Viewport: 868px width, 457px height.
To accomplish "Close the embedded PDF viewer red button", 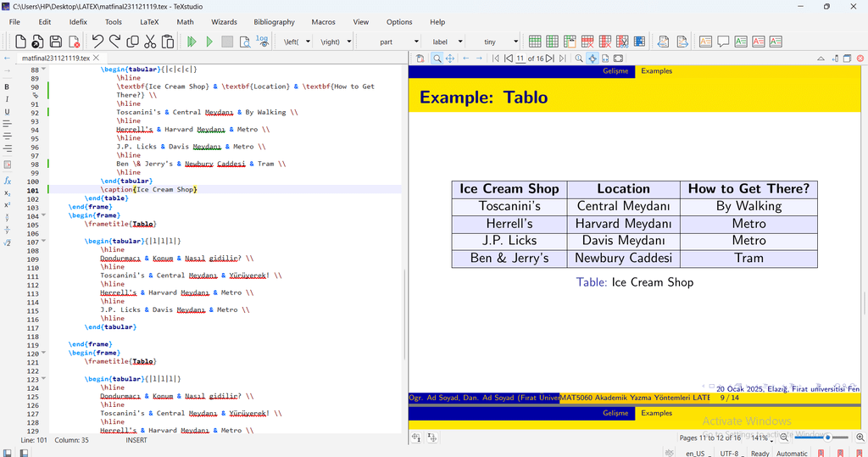I will pos(860,59).
